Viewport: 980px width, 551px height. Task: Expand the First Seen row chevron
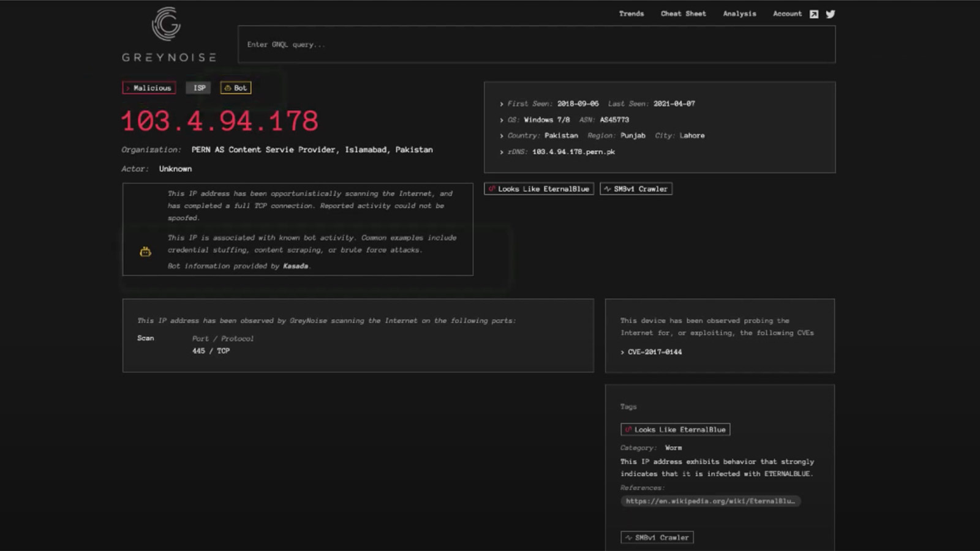(x=501, y=104)
